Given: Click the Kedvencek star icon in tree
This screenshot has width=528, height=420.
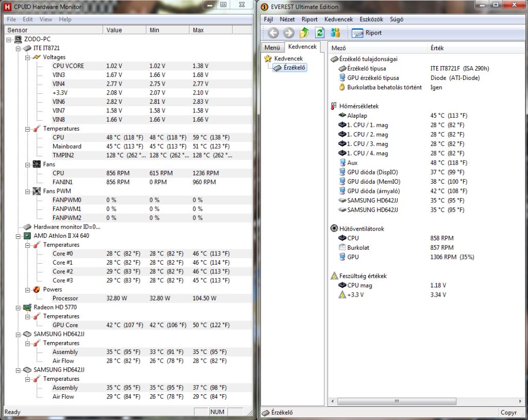Looking at the screenshot, I should point(268,58).
